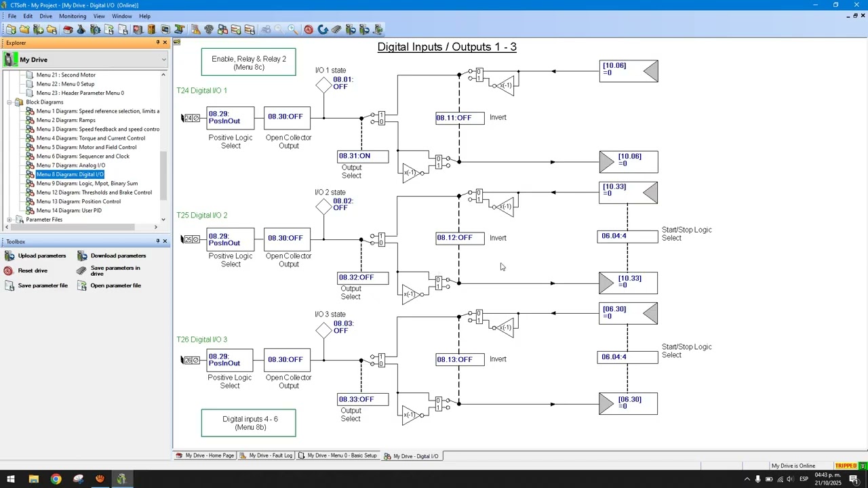Collapse the Block Diagrams tree node
Screen dimensions: 868x488
(x=9, y=102)
